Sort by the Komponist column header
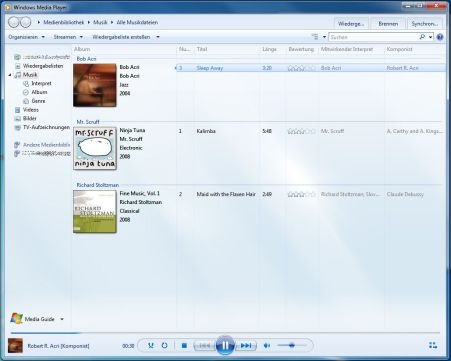 coord(400,49)
